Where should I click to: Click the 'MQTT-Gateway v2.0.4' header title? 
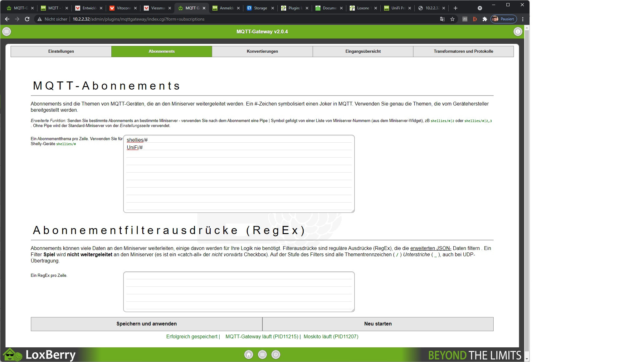pyautogui.click(x=262, y=32)
